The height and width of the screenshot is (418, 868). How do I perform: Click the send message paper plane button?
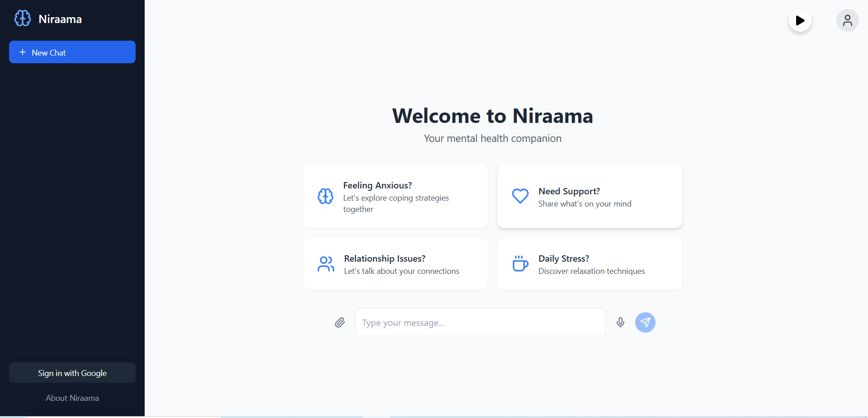(645, 322)
